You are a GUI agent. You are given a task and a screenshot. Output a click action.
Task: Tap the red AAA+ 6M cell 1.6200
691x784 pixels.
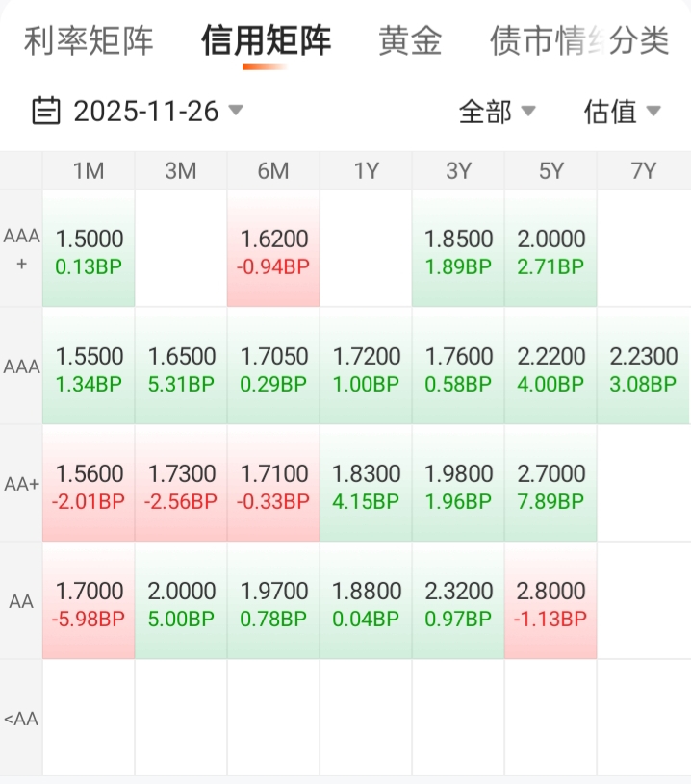pos(273,249)
